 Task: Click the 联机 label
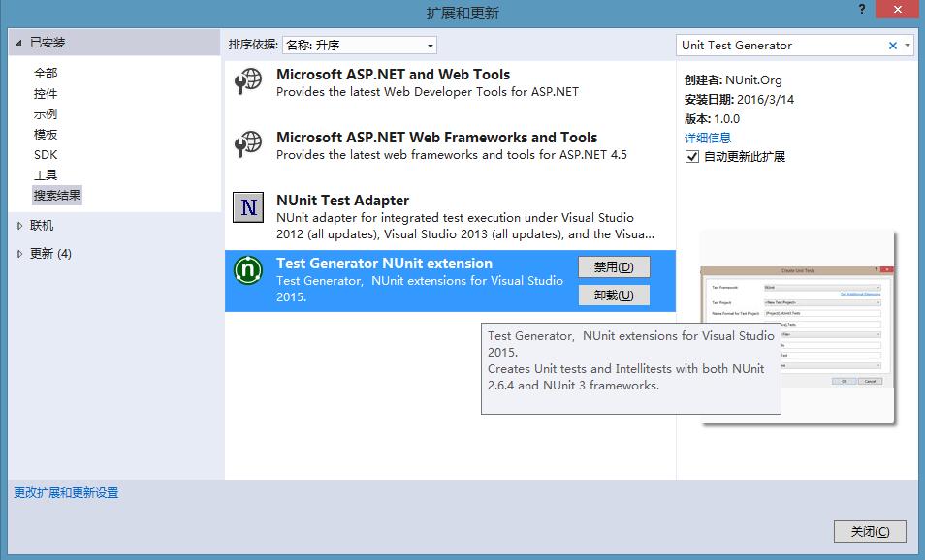(x=42, y=225)
